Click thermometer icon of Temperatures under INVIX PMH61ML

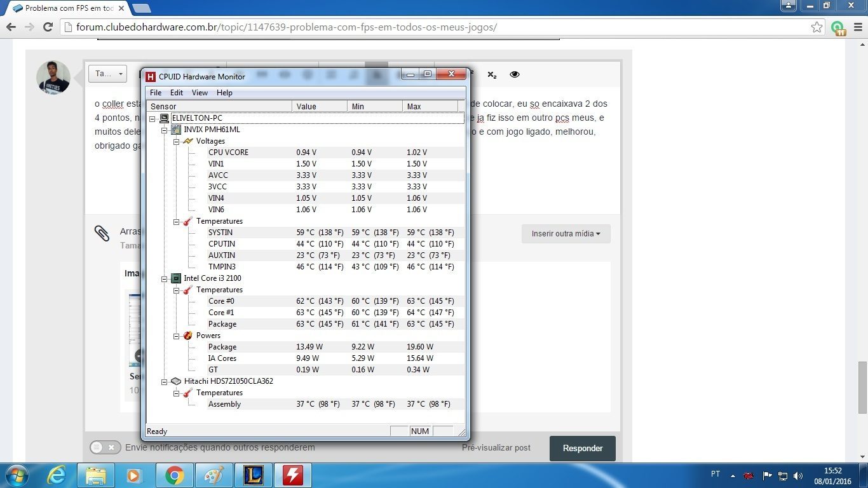pyautogui.click(x=188, y=221)
